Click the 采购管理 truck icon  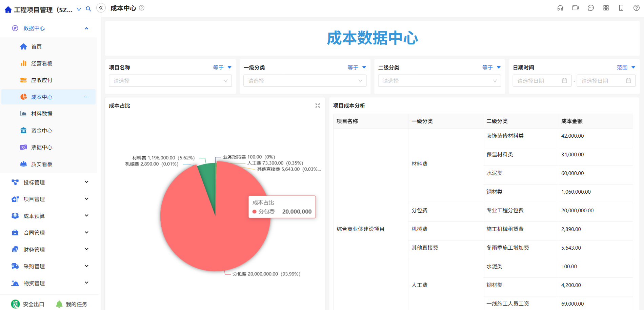(x=15, y=266)
